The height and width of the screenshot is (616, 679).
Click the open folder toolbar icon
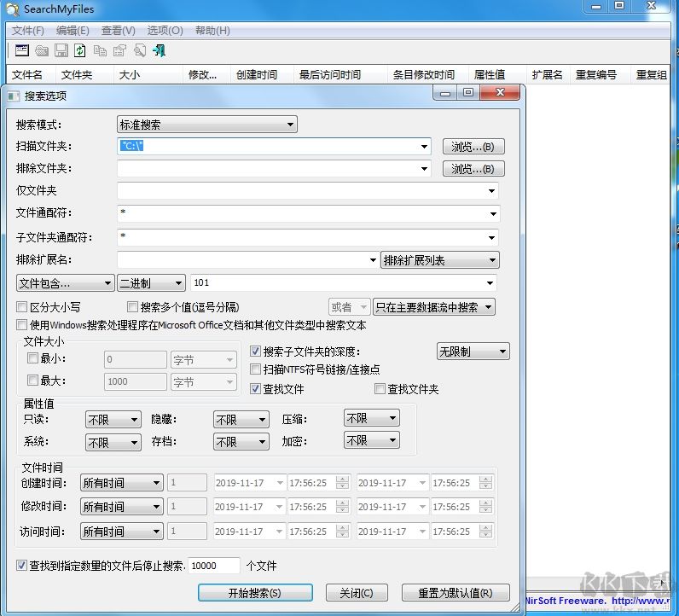click(x=42, y=51)
